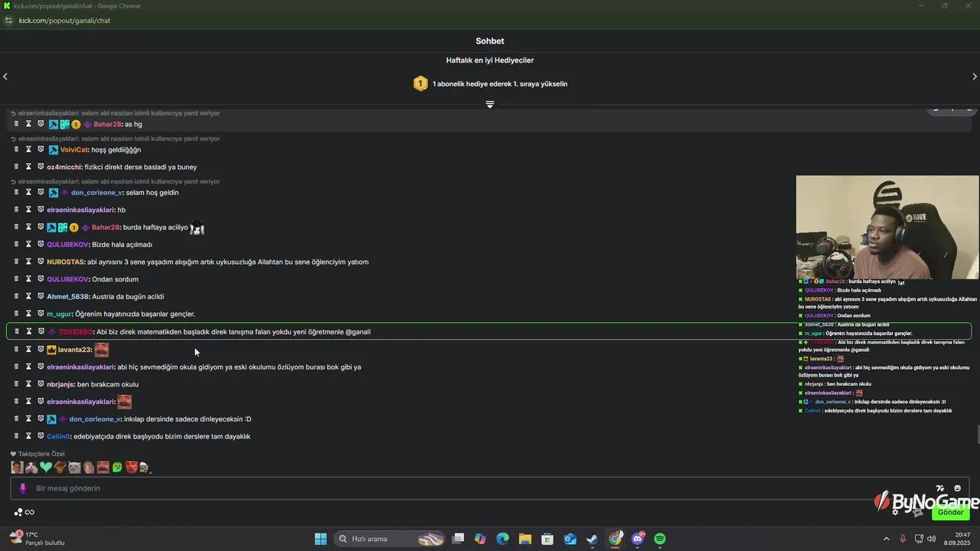Open lavanta23 user profile
This screenshot has width=980, height=551.
74,350
